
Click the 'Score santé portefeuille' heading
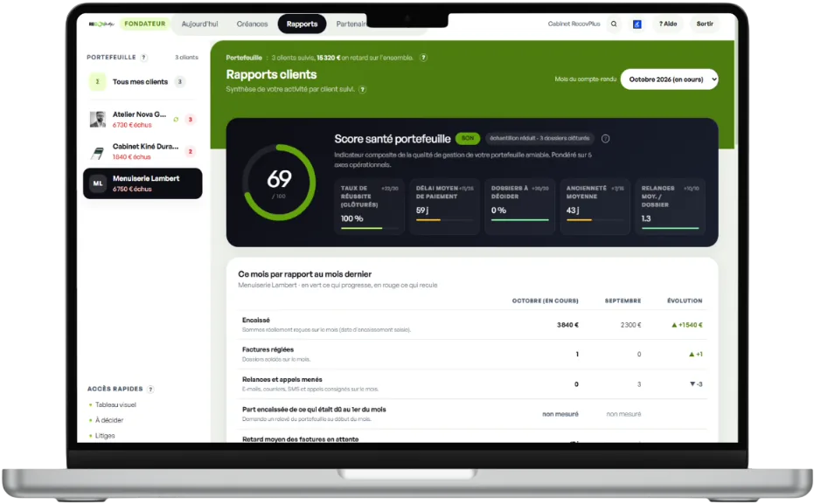393,139
